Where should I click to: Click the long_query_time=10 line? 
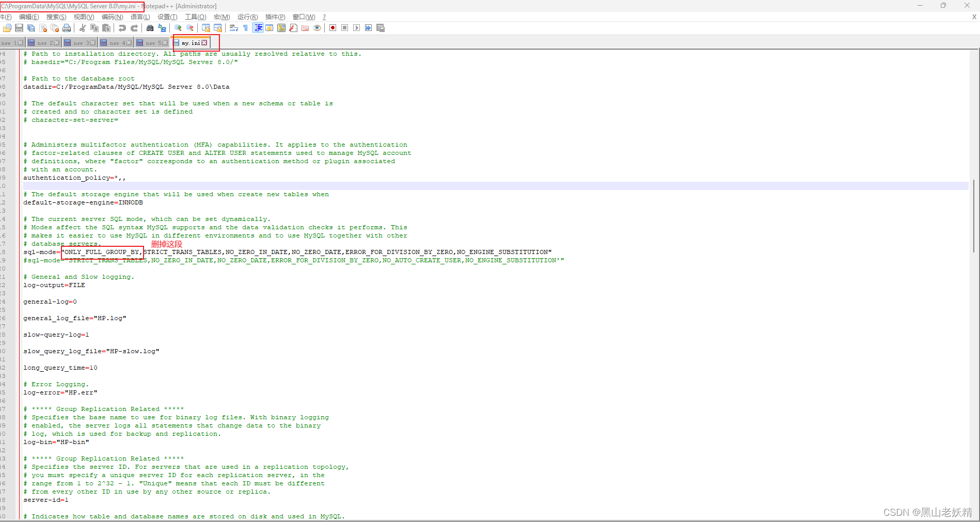(x=60, y=368)
